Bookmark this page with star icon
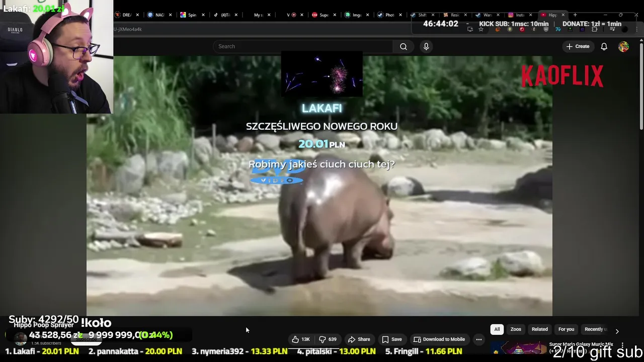The image size is (644, 362). [x=481, y=29]
